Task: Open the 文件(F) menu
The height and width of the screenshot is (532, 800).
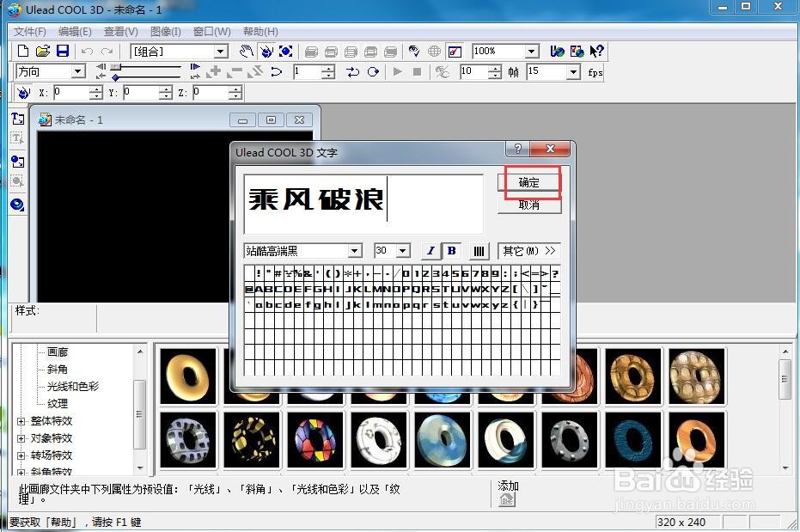Action: click(29, 32)
